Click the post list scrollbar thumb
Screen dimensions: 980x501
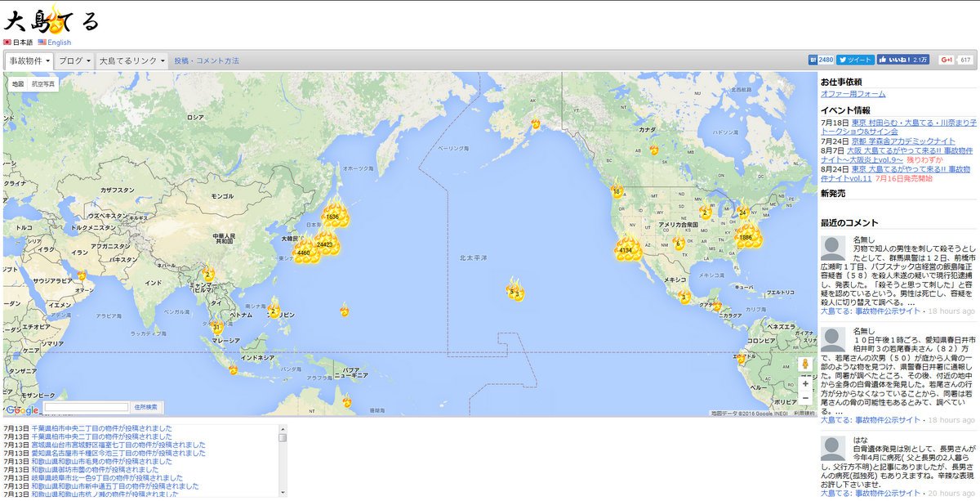coord(283,437)
